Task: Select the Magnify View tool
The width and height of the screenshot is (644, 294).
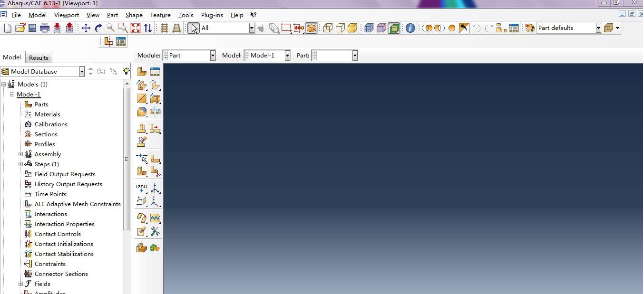Action: point(111,28)
